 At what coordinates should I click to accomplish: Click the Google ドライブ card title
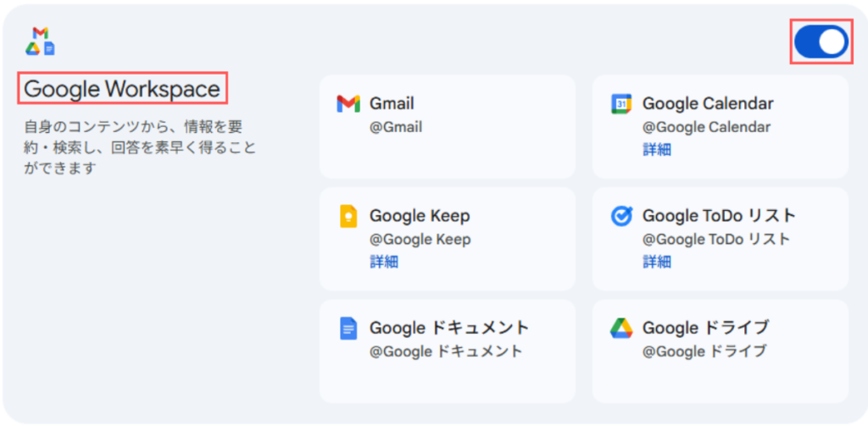pyautogui.click(x=705, y=329)
